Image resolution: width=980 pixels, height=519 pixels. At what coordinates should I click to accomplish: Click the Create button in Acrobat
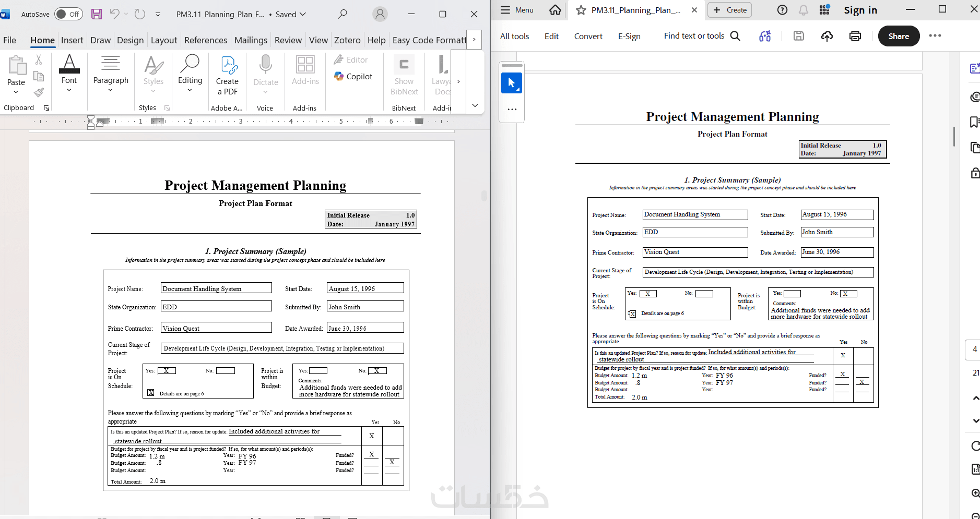click(730, 10)
